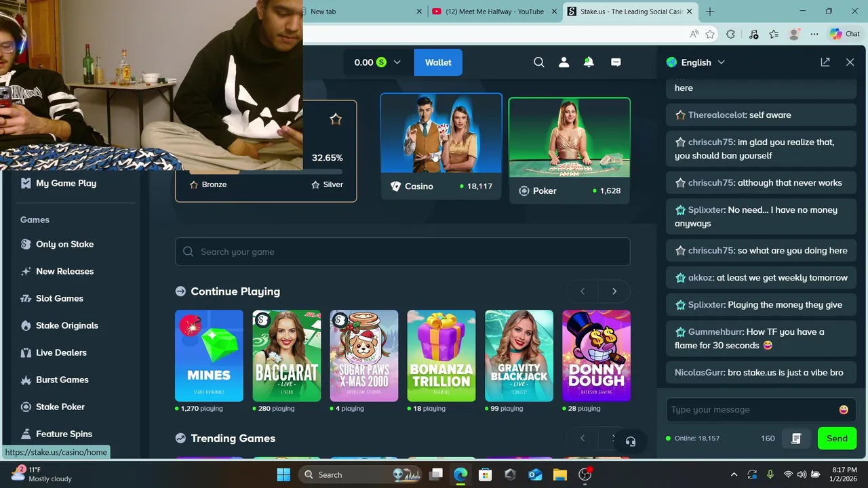Pop out the chat panel
Image resolution: width=868 pixels, height=488 pixels.
tap(825, 62)
